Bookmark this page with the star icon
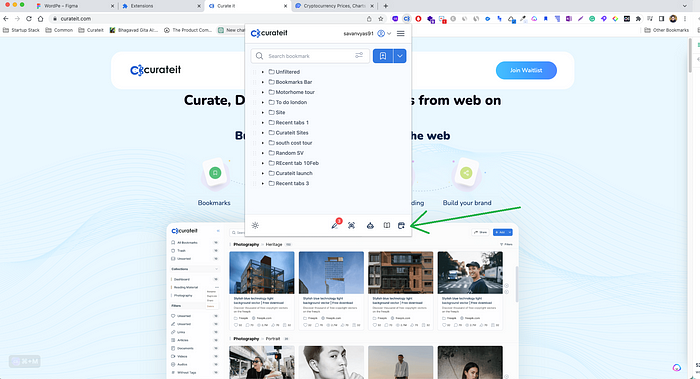The image size is (700, 379). coord(381,19)
